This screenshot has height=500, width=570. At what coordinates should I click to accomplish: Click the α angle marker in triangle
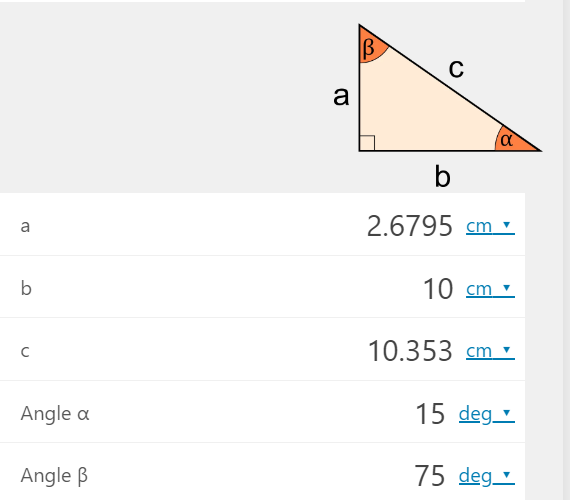[513, 140]
